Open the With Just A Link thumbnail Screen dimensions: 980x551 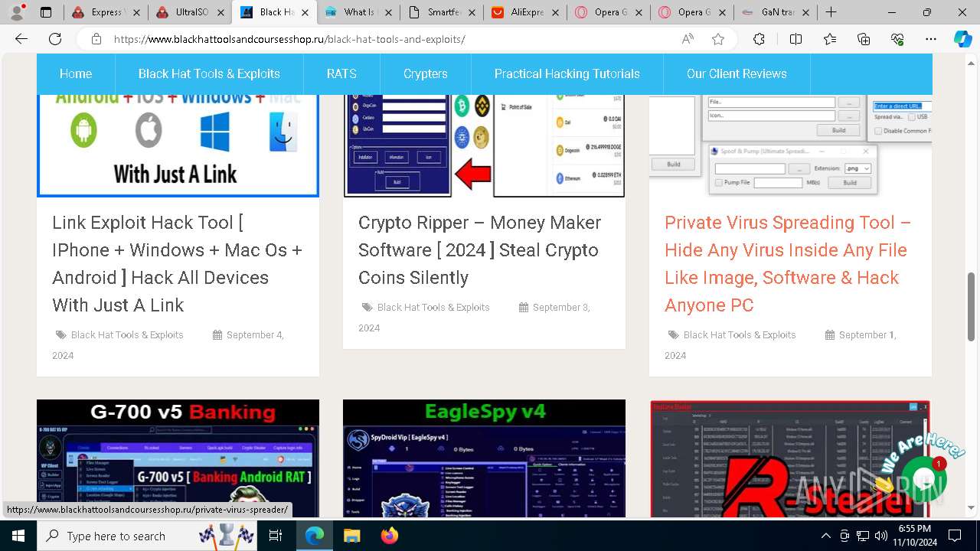point(178,145)
